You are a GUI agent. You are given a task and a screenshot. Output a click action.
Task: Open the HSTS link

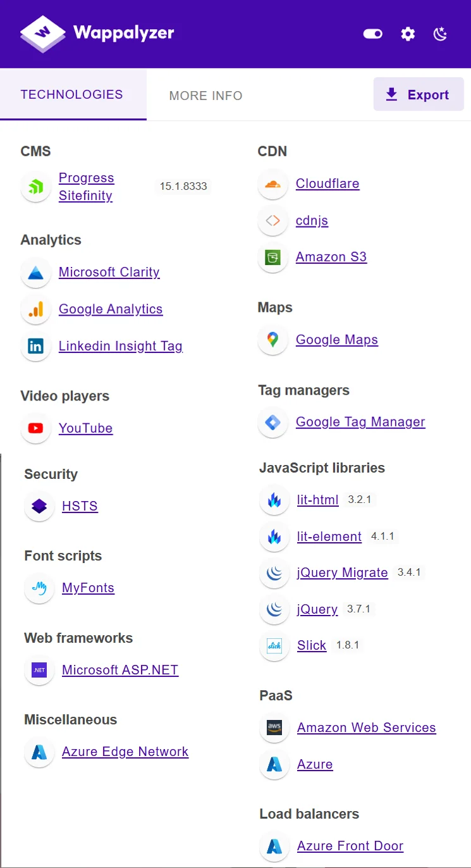pos(80,506)
